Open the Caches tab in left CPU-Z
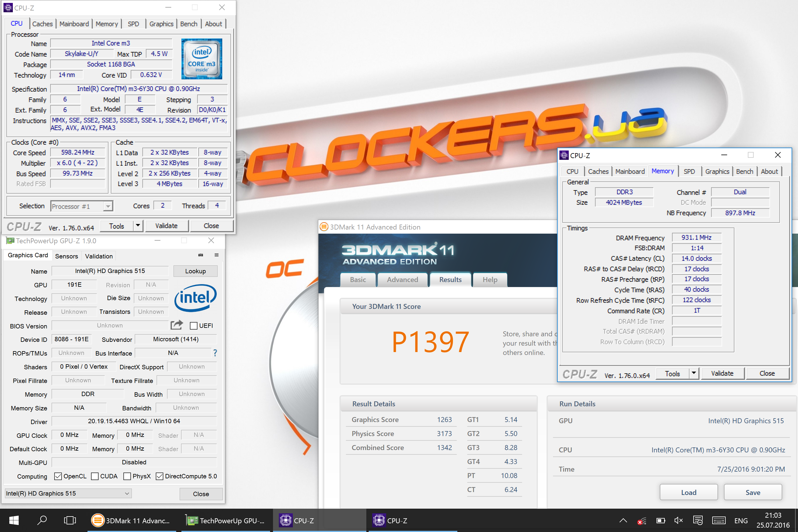The height and width of the screenshot is (532, 798). (x=42, y=24)
